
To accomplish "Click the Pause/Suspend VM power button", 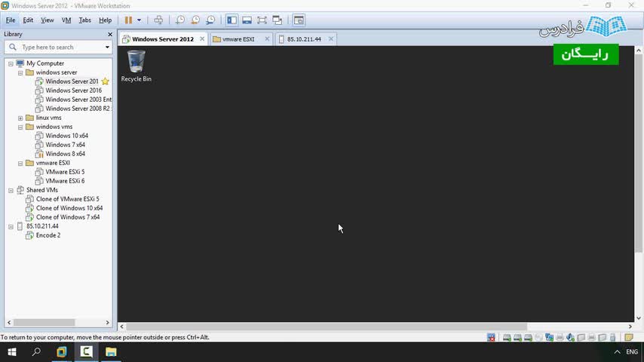I will (x=128, y=20).
